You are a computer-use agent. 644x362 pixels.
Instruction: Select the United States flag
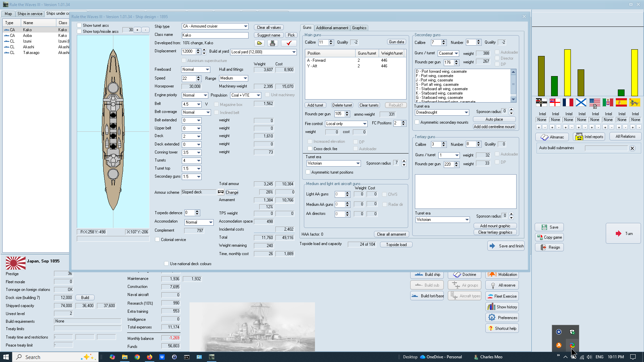point(595,102)
